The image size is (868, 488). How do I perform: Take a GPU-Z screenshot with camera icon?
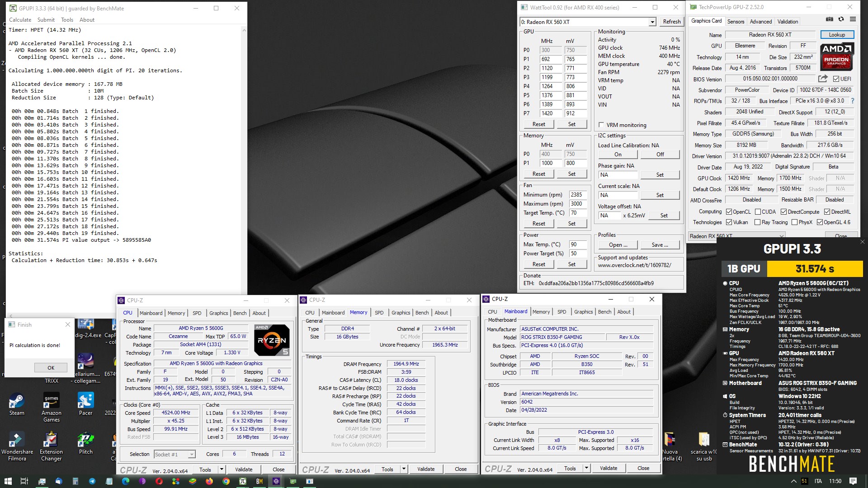pyautogui.click(x=830, y=19)
